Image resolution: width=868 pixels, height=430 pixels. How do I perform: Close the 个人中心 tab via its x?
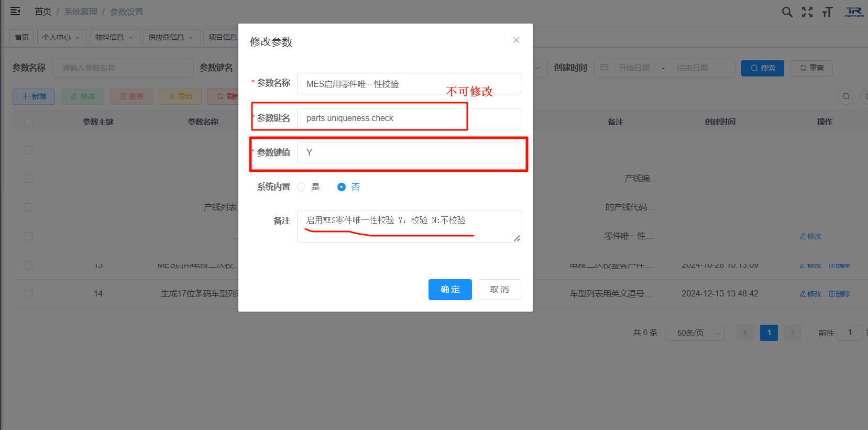[78, 38]
